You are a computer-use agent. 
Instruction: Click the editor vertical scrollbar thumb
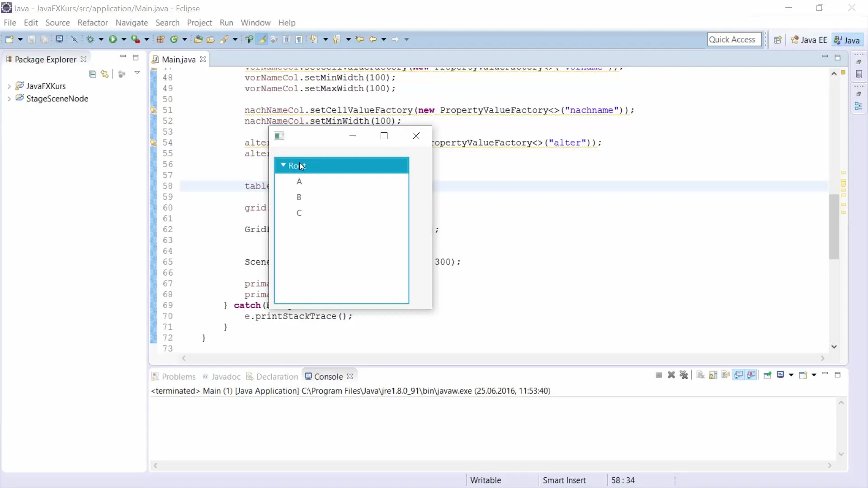tap(834, 226)
